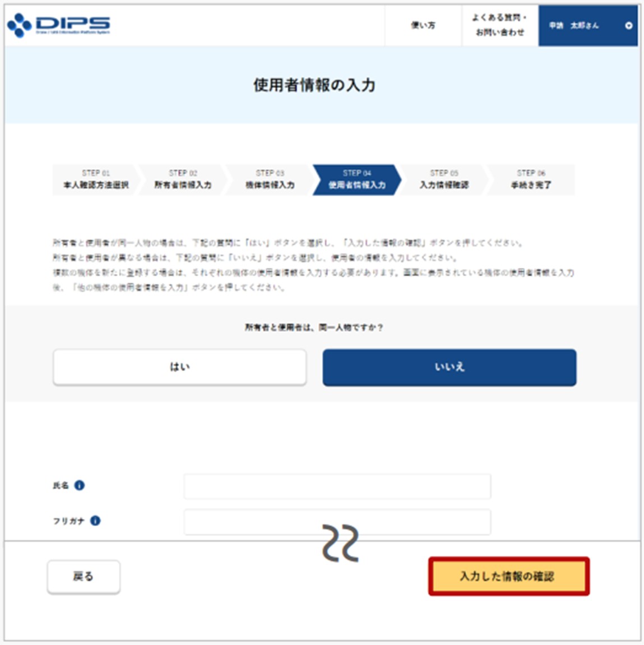Click the DIPS logo
Screen dimensions: 644x645
tap(59, 25)
